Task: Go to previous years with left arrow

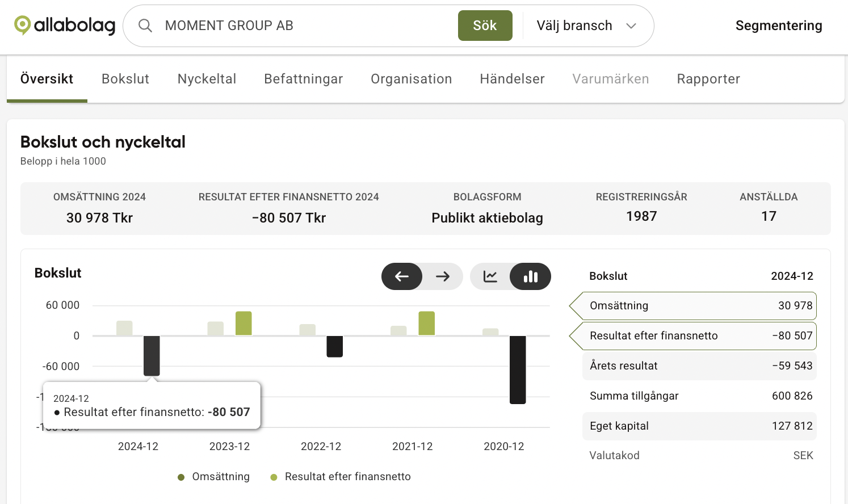Action: click(x=402, y=276)
